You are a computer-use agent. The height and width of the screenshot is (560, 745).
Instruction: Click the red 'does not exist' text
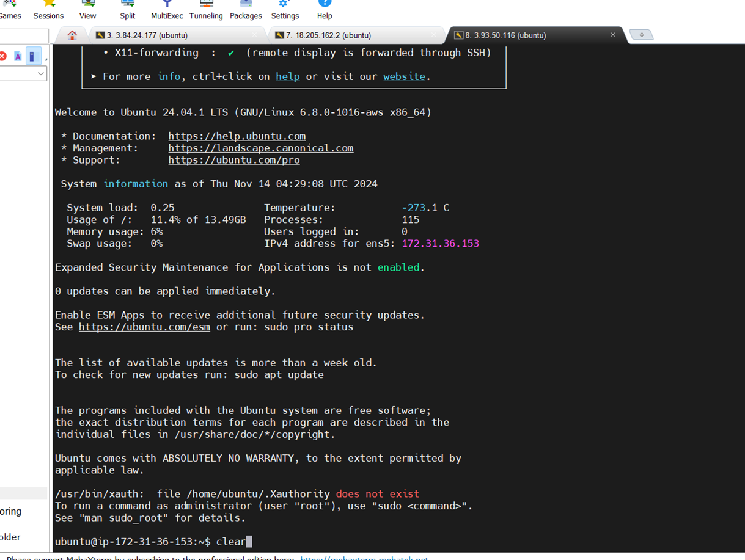[x=378, y=494]
